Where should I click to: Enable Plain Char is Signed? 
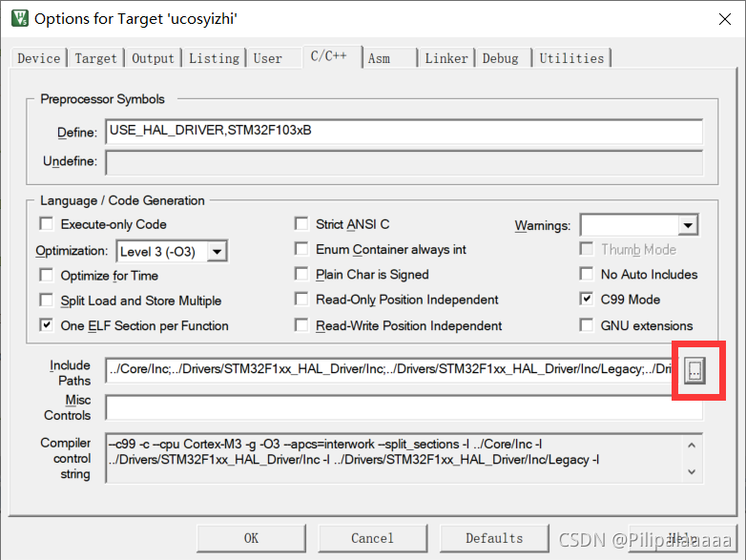pos(301,274)
